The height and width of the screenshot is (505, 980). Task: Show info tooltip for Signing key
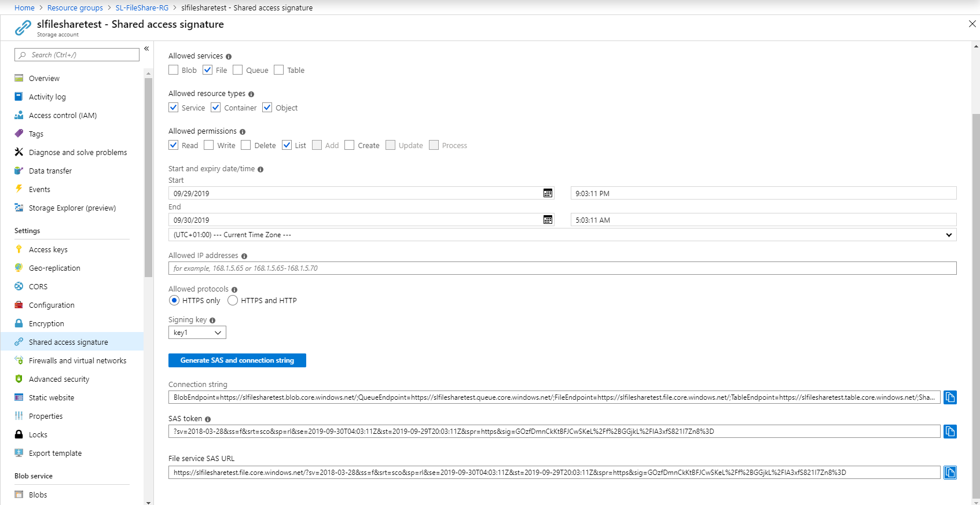coord(212,320)
